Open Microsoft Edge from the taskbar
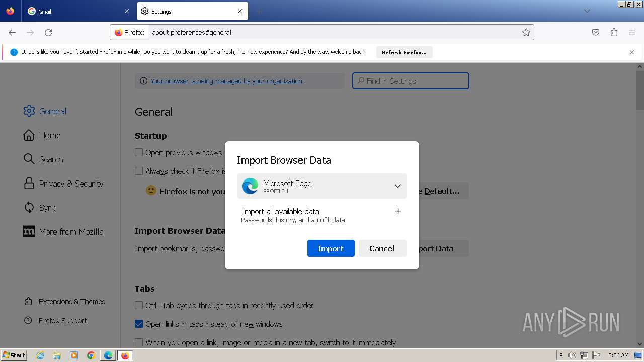Image resolution: width=644 pixels, height=362 pixels. [x=108, y=355]
